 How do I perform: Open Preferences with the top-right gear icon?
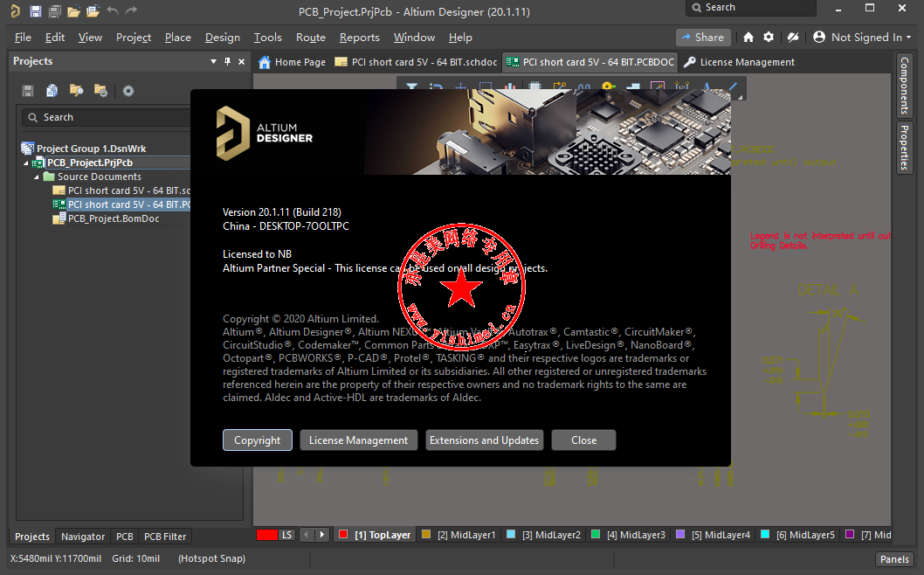tap(769, 38)
